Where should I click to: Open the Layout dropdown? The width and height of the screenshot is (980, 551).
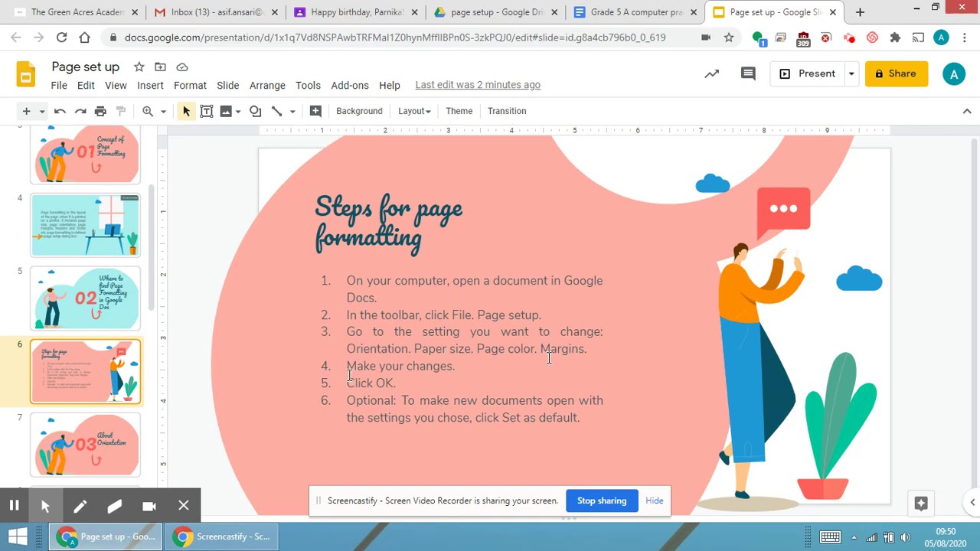(414, 111)
